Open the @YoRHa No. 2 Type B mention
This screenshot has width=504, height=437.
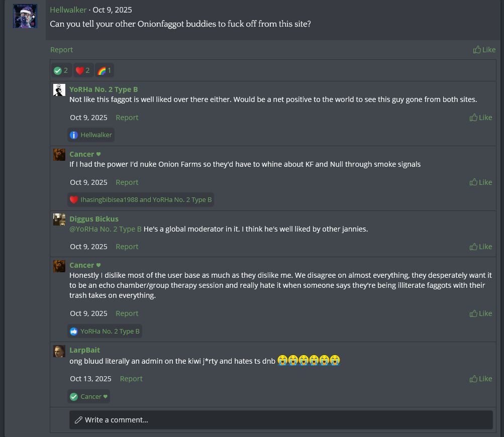click(x=106, y=229)
